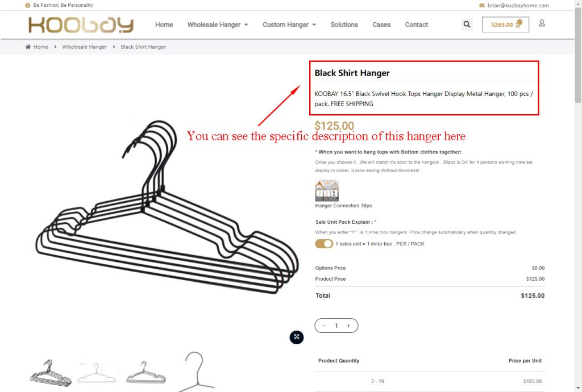Open the user account icon

[x=542, y=23]
